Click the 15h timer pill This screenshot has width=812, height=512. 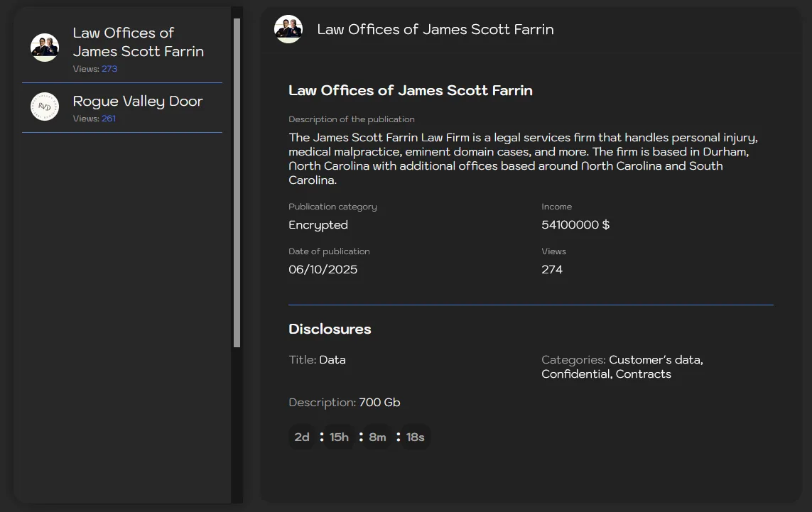point(339,437)
